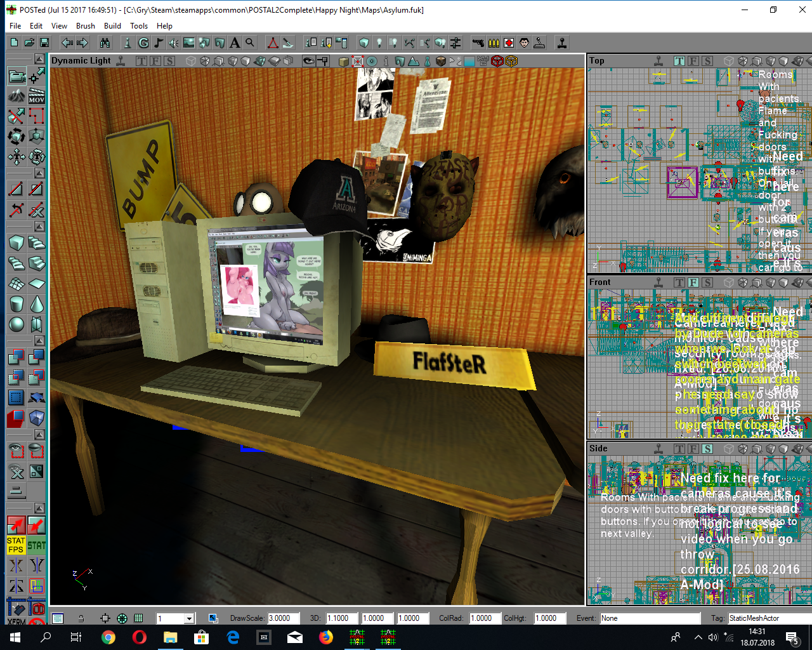Open the Matinee MOV tool
The width and height of the screenshot is (812, 650).
pos(37,96)
